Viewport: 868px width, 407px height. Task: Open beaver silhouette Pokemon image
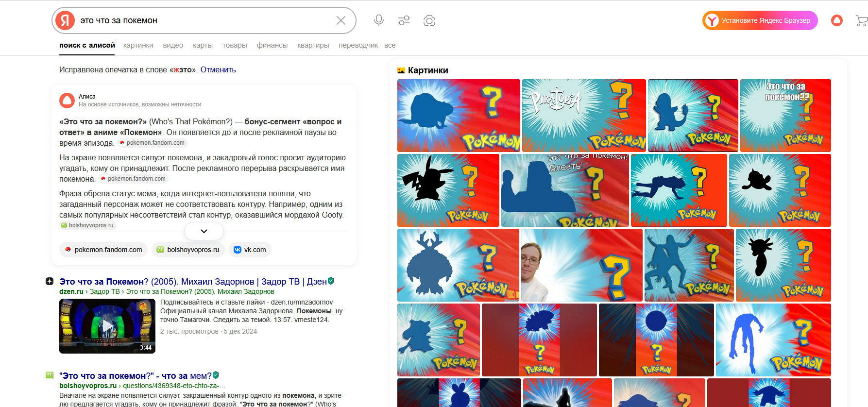[459, 116]
